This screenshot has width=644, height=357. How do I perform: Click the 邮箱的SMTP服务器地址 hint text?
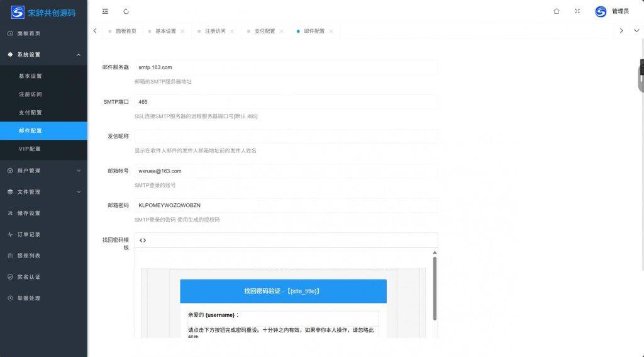tap(163, 82)
